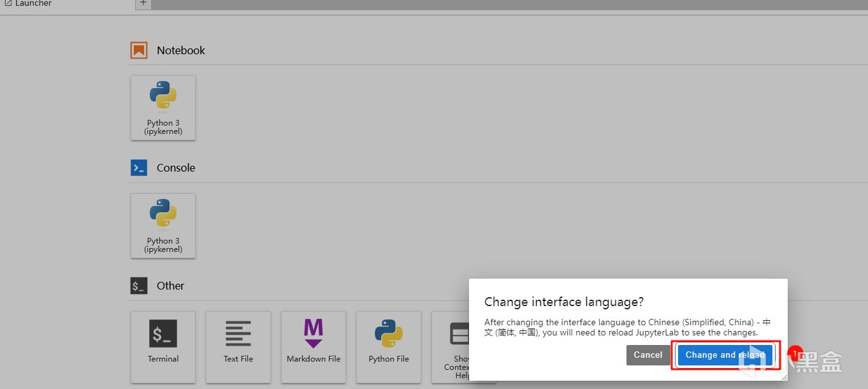
Task: Create a new Text File
Action: coord(238,347)
